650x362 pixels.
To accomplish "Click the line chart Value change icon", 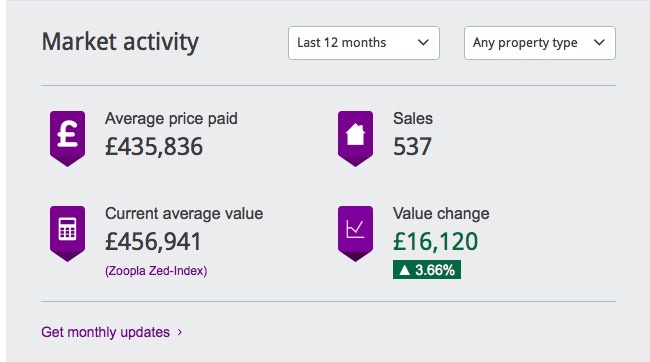I will point(355,233).
